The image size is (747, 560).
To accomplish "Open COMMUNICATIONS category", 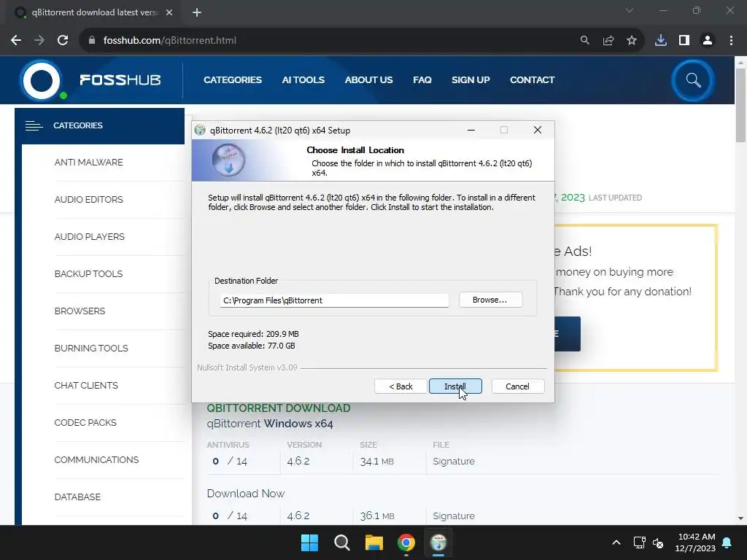I will tap(96, 459).
